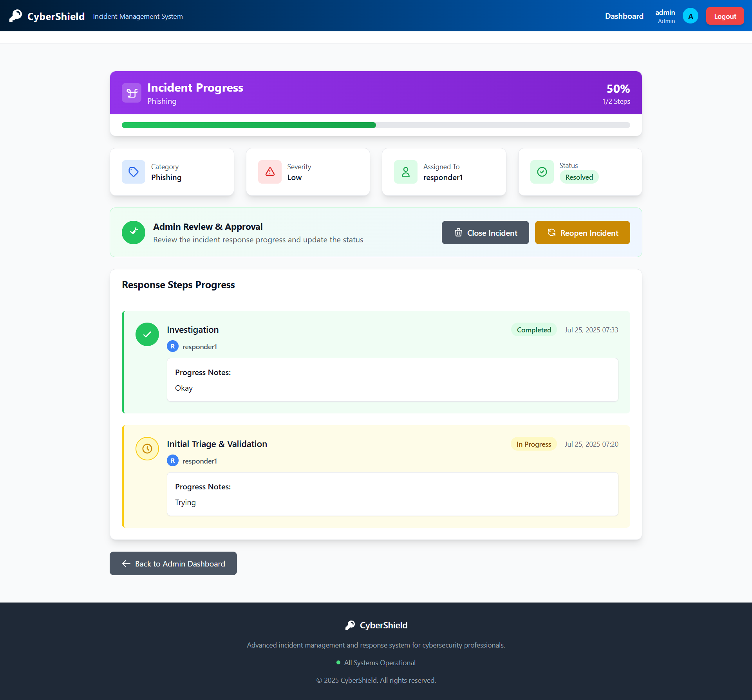Click the Status check circle icon
Screen dimensions: 752x700
542,172
